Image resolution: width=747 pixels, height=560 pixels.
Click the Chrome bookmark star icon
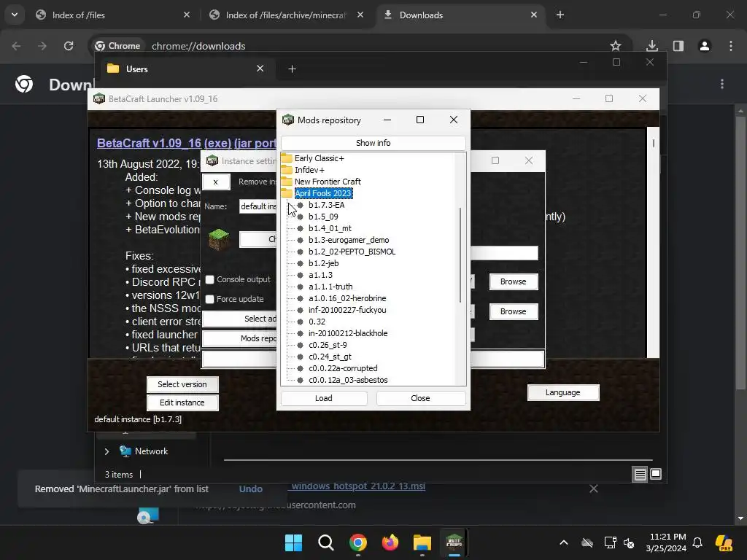click(x=616, y=46)
